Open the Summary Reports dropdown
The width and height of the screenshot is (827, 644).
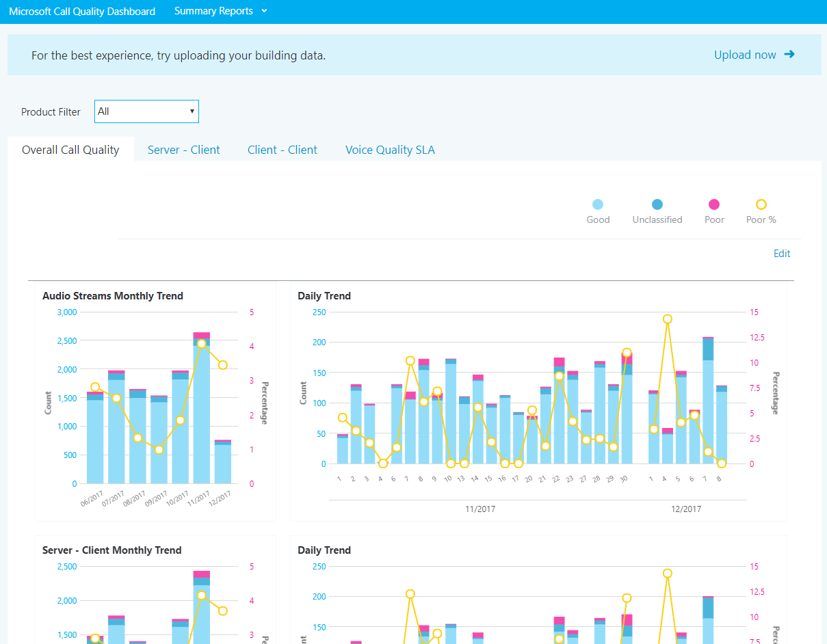coord(221,11)
